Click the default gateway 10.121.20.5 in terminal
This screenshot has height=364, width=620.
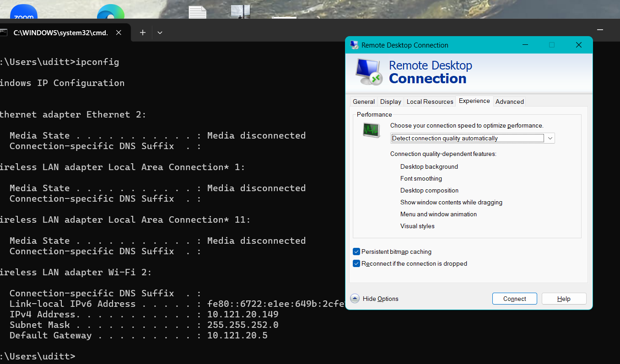click(x=237, y=335)
